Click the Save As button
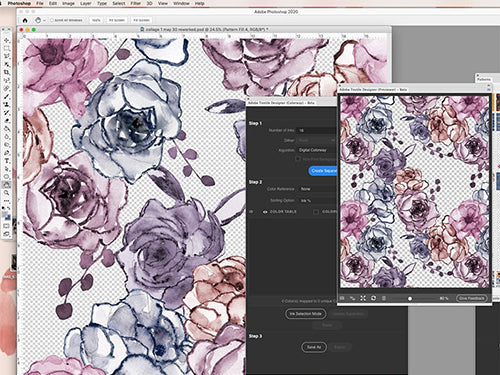Image resolution: width=500 pixels, height=375 pixels. [314, 347]
